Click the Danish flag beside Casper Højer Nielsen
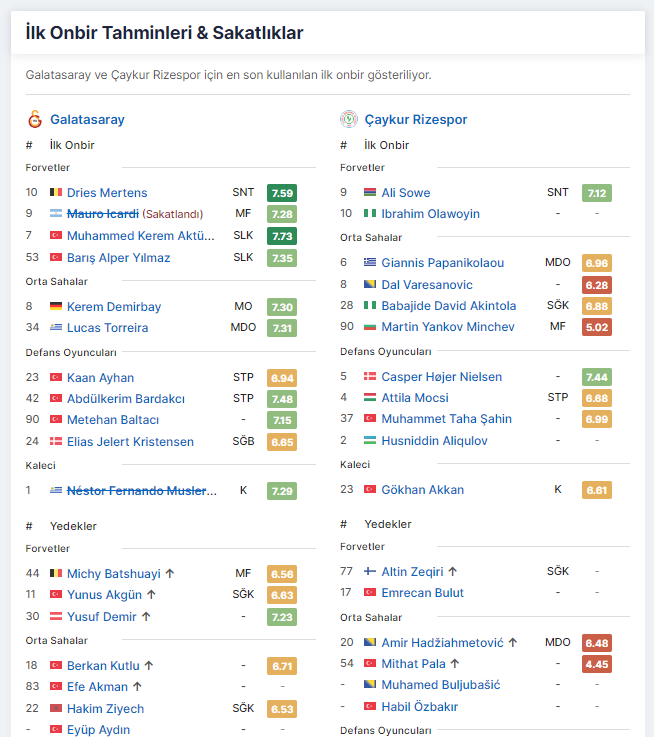 pyautogui.click(x=370, y=376)
